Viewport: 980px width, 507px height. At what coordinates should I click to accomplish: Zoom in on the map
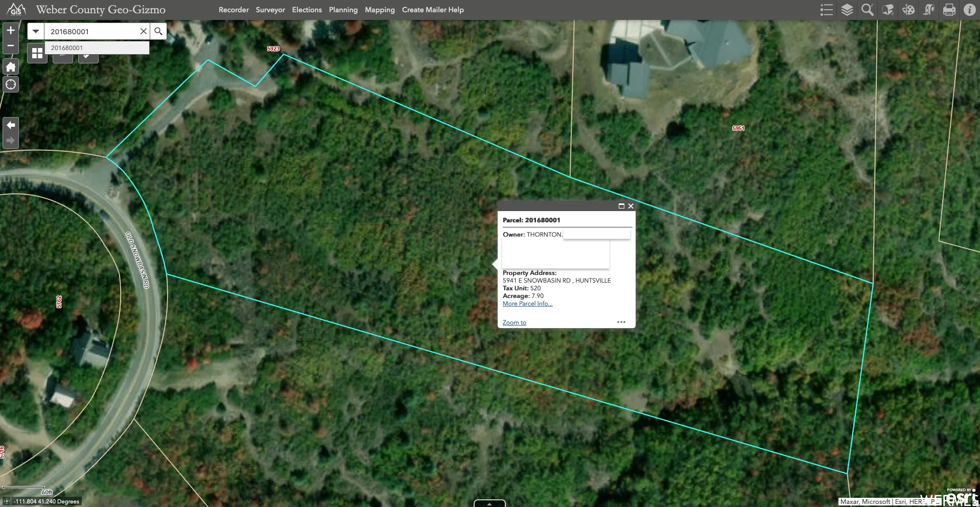(x=11, y=30)
